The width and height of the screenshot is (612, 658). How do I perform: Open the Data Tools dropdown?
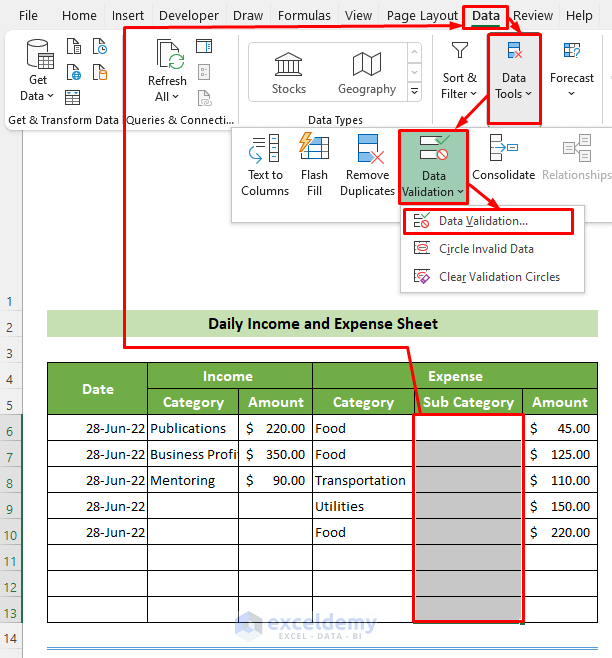coord(514,78)
